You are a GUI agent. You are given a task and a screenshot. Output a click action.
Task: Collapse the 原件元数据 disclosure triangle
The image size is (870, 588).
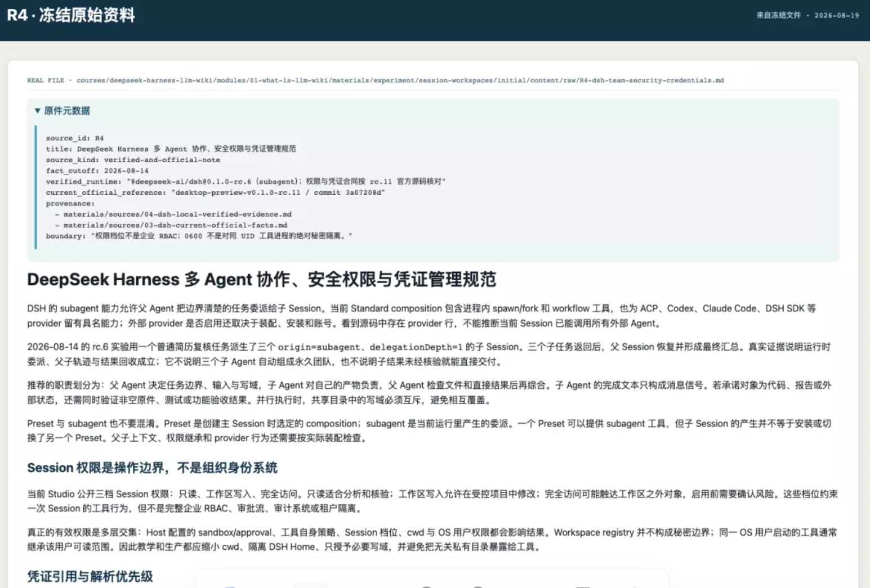coord(37,111)
